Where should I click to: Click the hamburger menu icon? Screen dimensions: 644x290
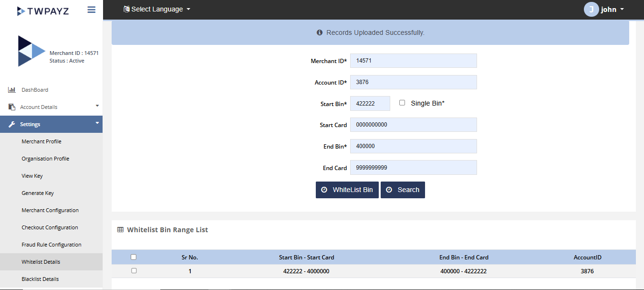point(92,10)
